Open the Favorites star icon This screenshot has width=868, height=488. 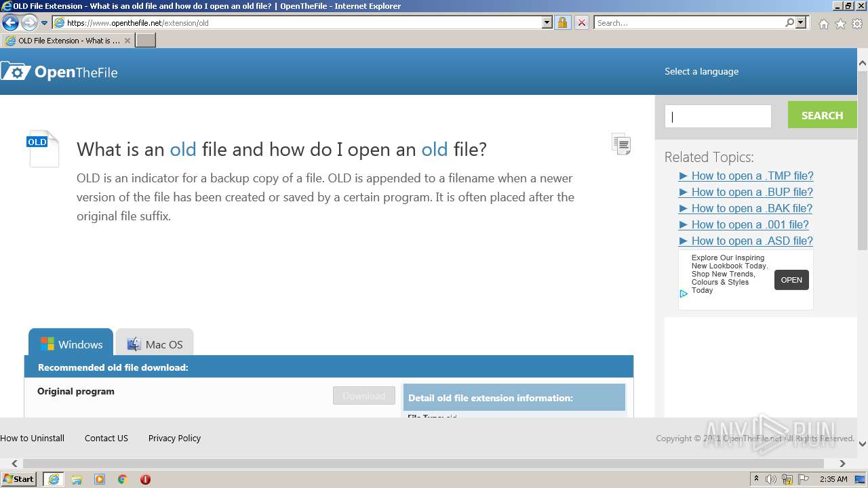click(x=840, y=24)
